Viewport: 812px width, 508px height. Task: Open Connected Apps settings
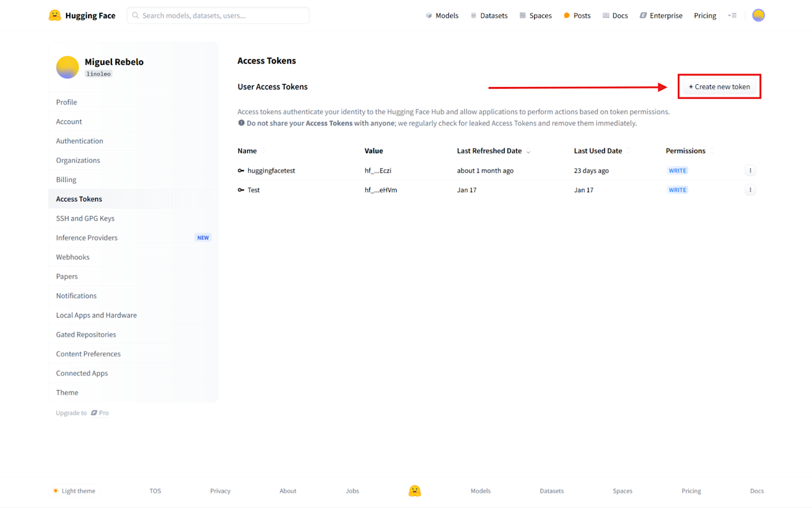[133, 373]
